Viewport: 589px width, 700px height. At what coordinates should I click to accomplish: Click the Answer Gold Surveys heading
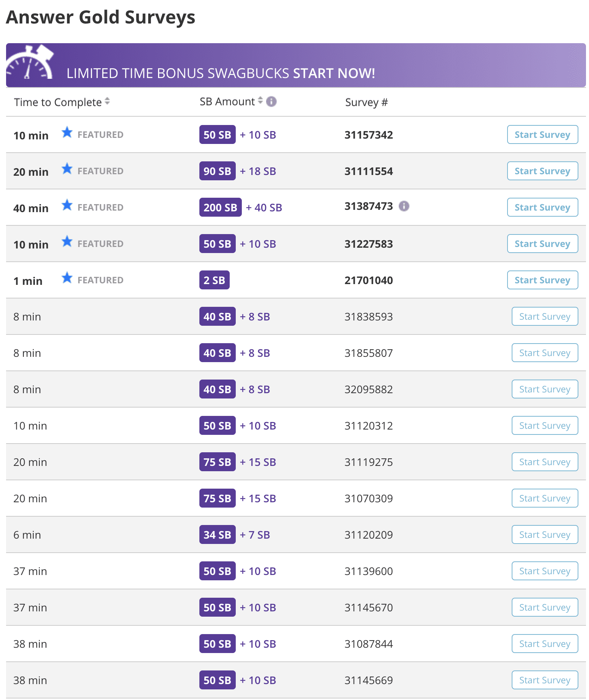(x=101, y=17)
